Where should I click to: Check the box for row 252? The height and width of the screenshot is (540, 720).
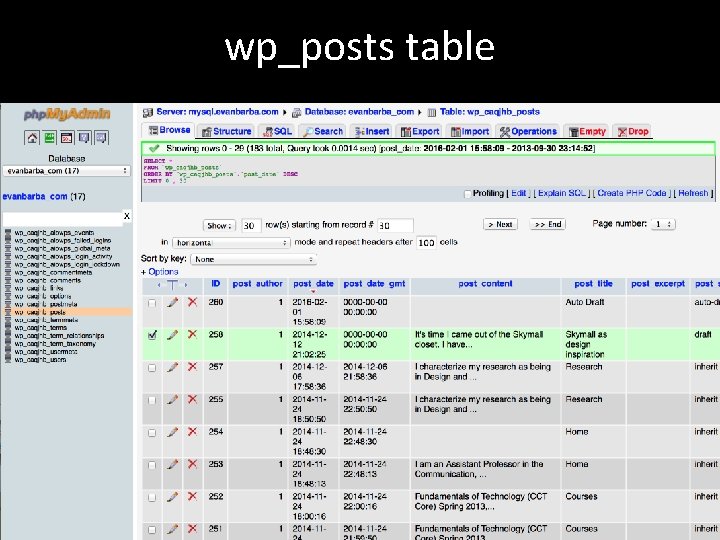pos(152,498)
